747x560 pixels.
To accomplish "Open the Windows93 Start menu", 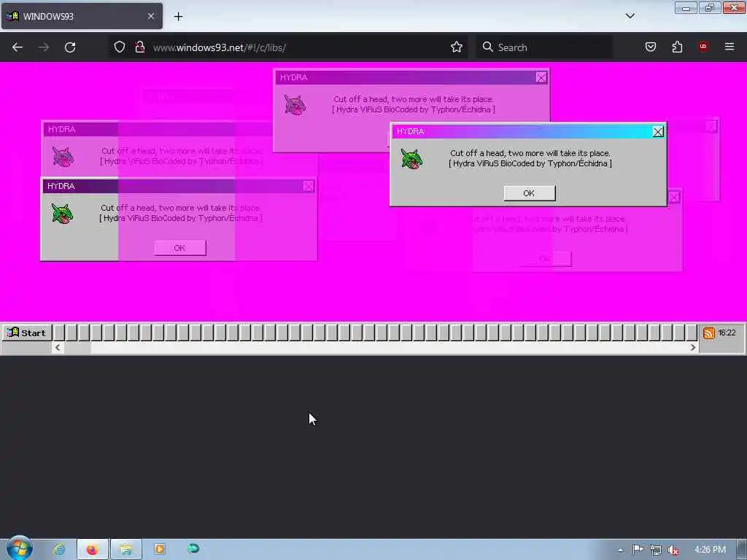I will [26, 332].
